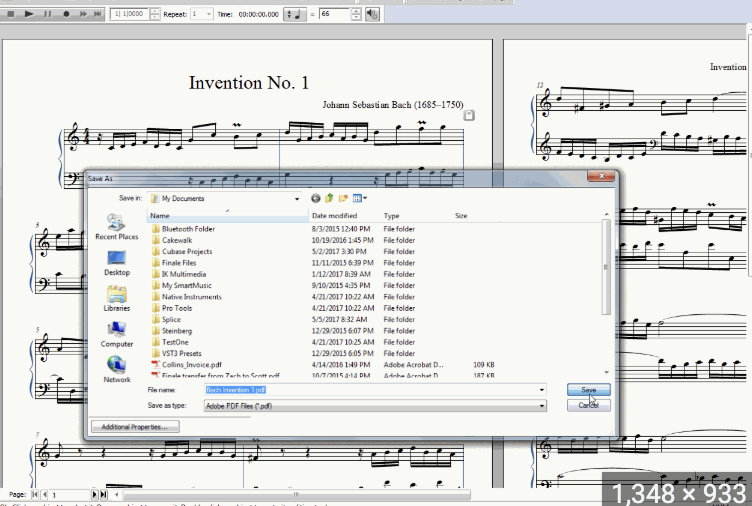Click the file list scroll-down arrow
The height and width of the screenshot is (506, 752).
click(606, 372)
